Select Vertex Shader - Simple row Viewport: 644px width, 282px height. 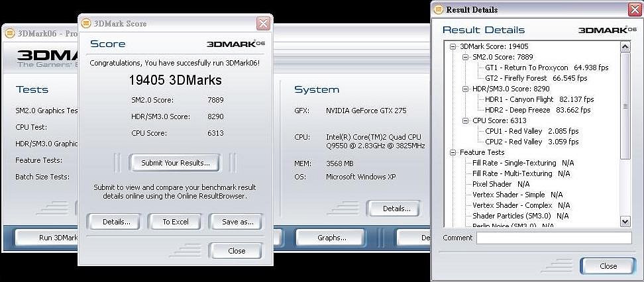click(x=517, y=195)
